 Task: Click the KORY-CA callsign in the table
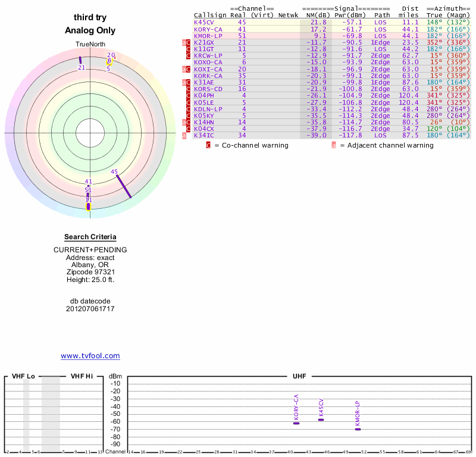[x=208, y=29]
